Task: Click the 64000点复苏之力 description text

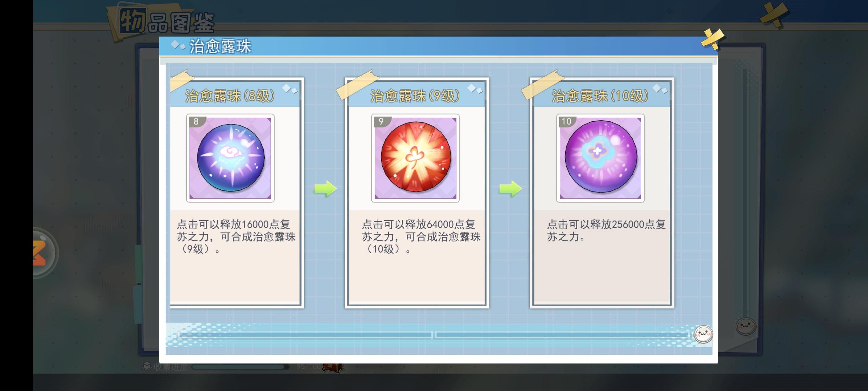Action: tap(421, 237)
